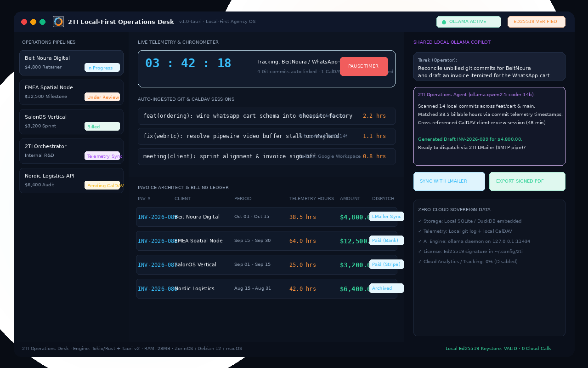Click the 42.0 hrs telemetry cell

pos(303,289)
